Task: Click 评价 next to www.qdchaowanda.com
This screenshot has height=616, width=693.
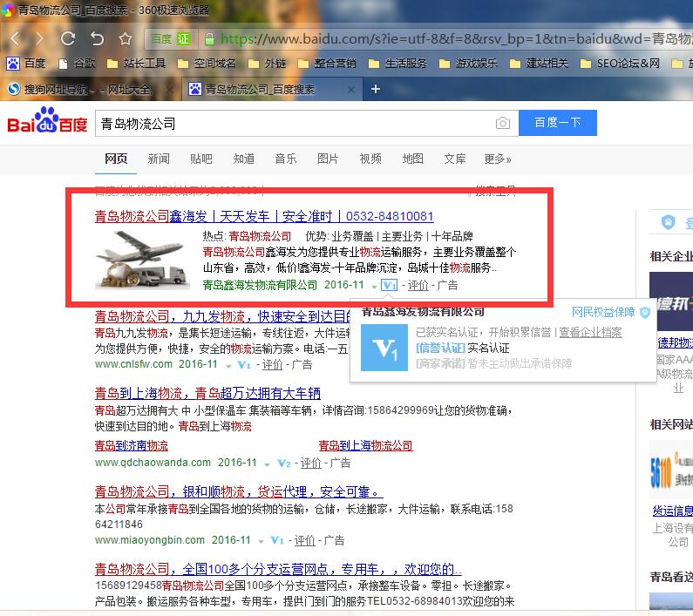Action: (310, 464)
